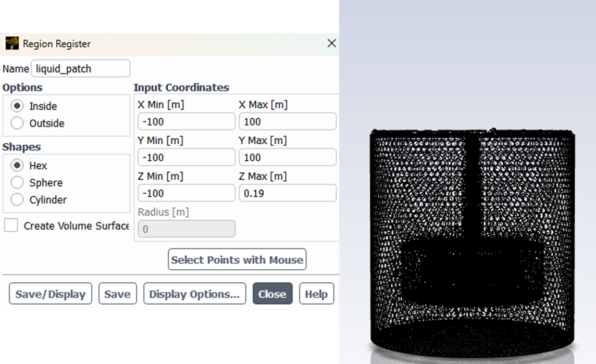The image size is (596, 364).
Task: Open Display Options
Action: (x=194, y=293)
